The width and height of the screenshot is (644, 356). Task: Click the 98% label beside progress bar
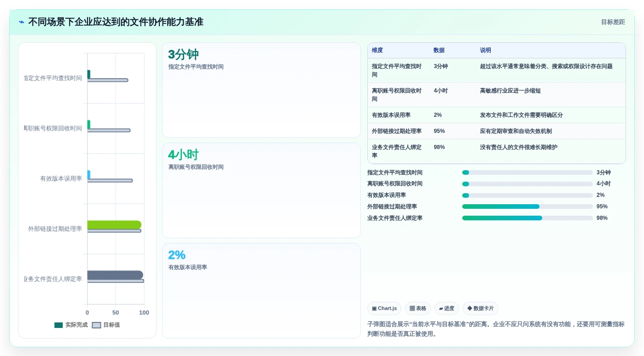click(x=602, y=218)
